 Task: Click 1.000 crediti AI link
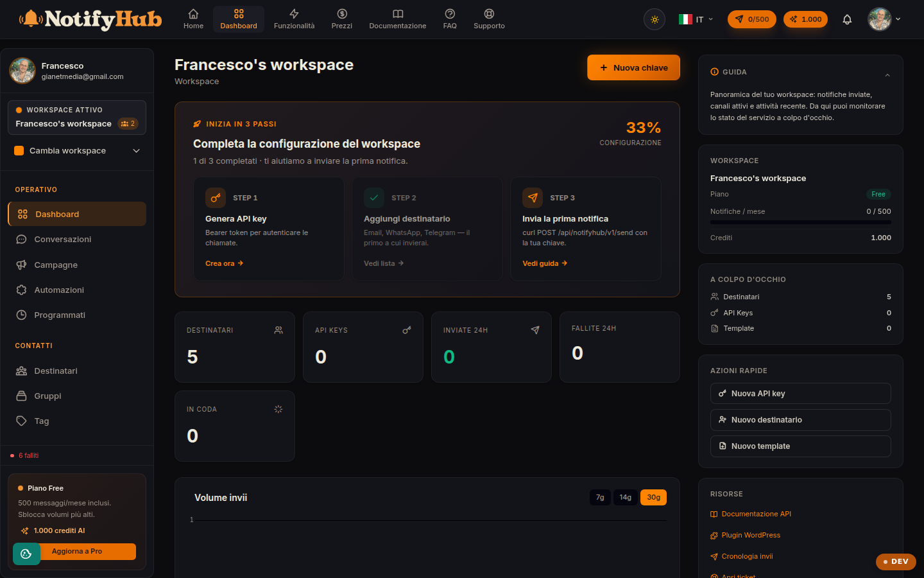tap(53, 530)
